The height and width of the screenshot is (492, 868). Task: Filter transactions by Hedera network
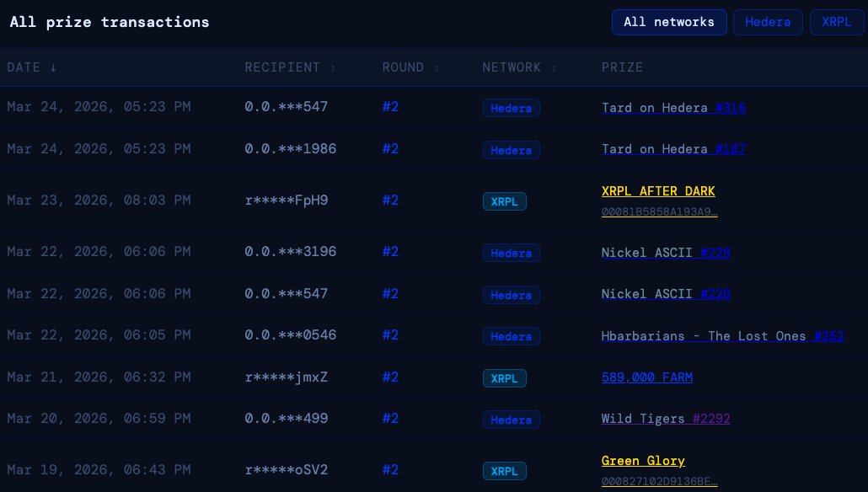tap(767, 22)
